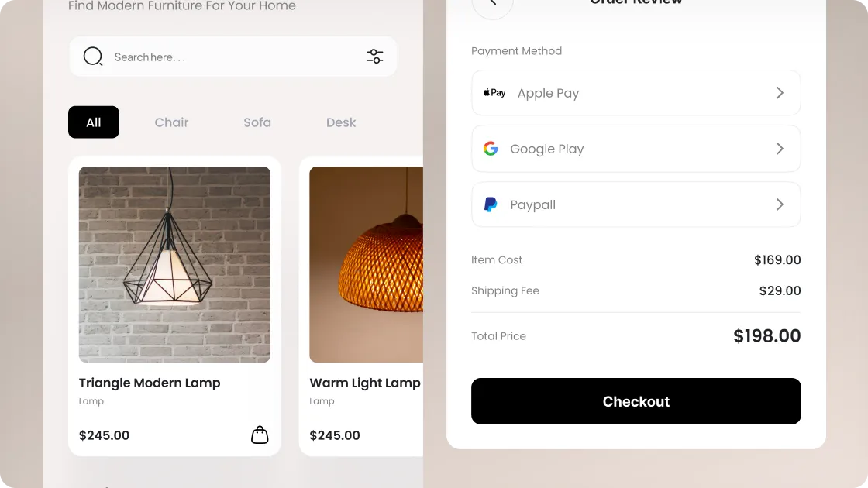Add Triangle Modern Lamp to shopping bag
The image size is (868, 488).
coord(260,435)
